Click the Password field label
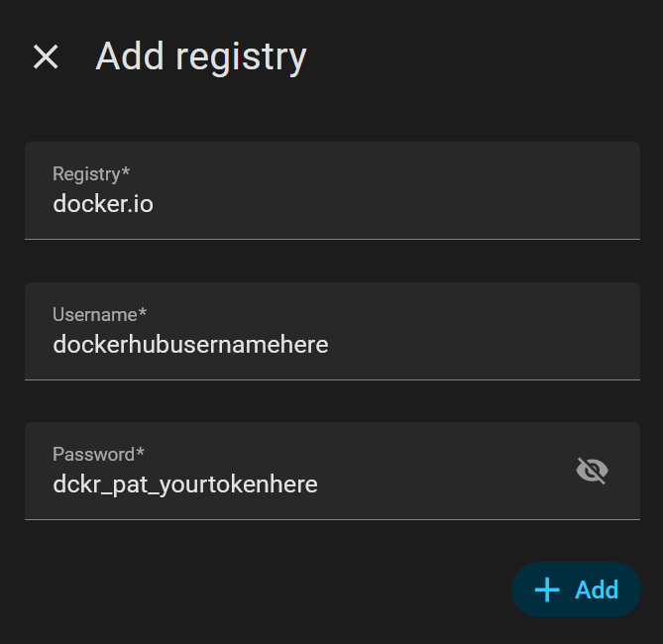Image resolution: width=663 pixels, height=644 pixels. pos(93,455)
